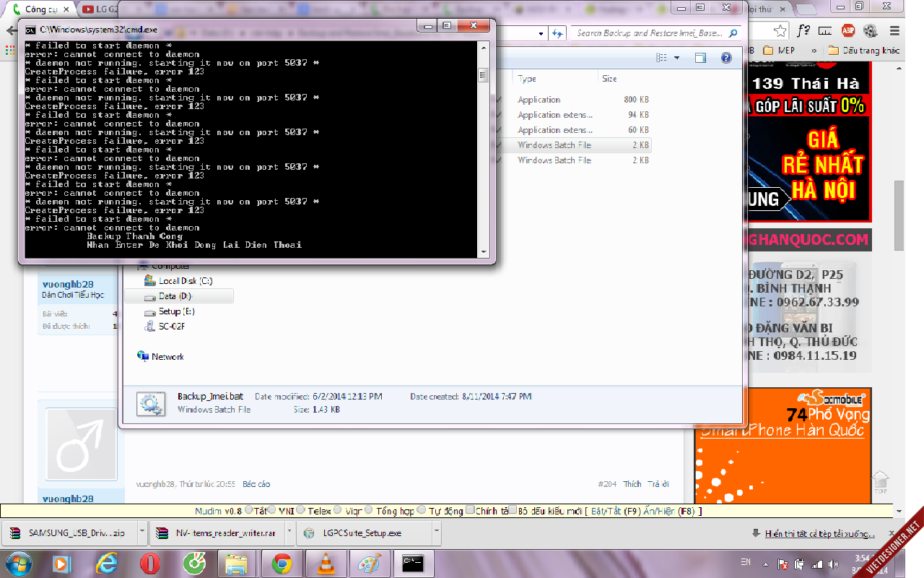Screen dimensions: 924x578
Task: Select the Tự động radio option
Action: (x=422, y=510)
